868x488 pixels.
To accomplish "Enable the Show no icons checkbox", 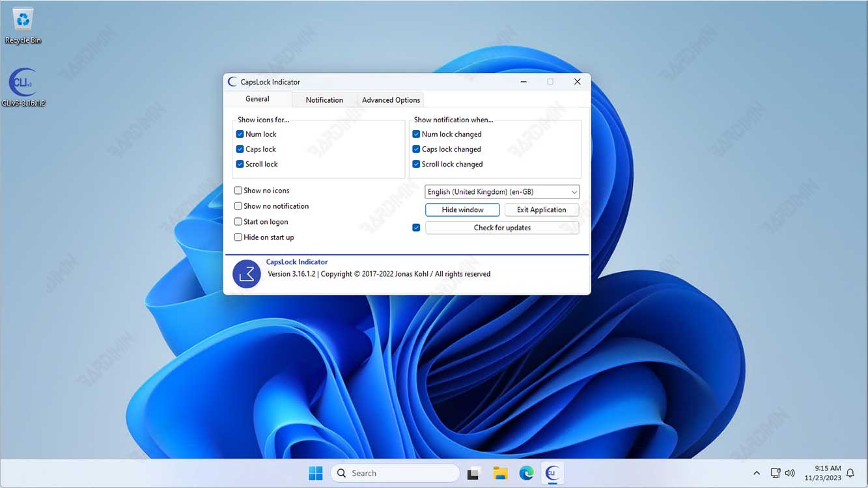I will click(238, 191).
